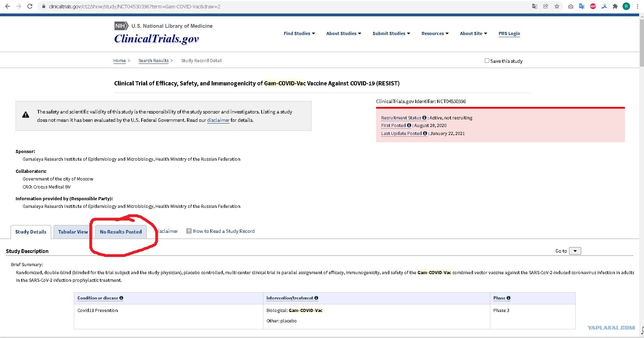
Task: Click the Condition or disease header link
Action: [x=98, y=298]
